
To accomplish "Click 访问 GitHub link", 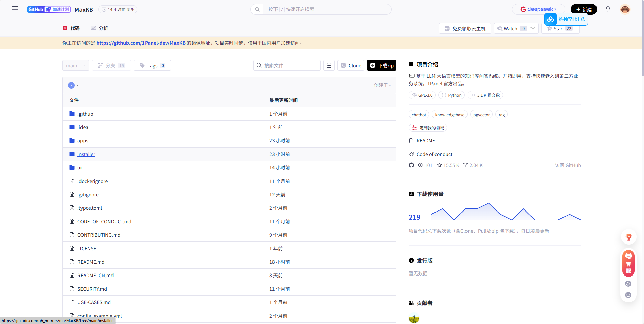I will point(568,165).
